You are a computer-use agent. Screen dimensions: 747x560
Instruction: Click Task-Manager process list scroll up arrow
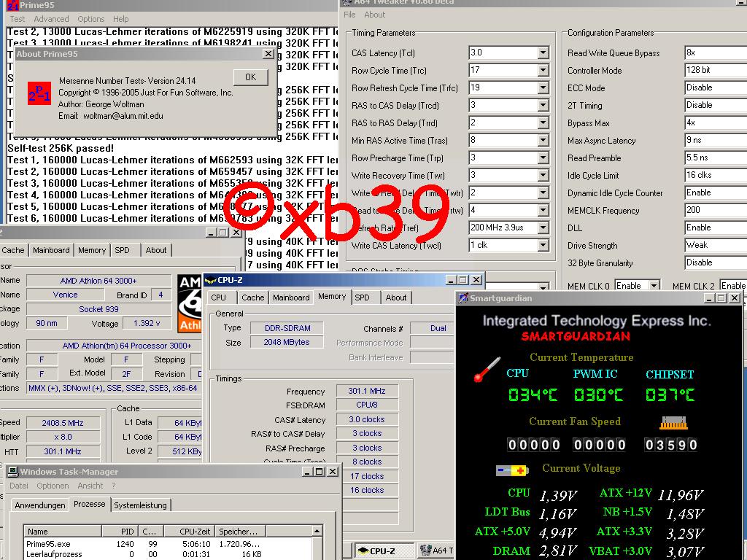[x=317, y=531]
